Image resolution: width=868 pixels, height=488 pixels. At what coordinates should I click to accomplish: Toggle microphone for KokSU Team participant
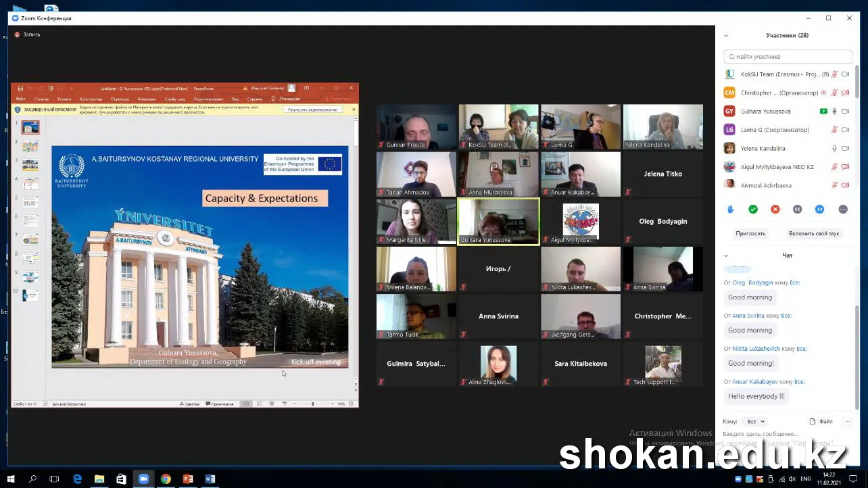834,74
